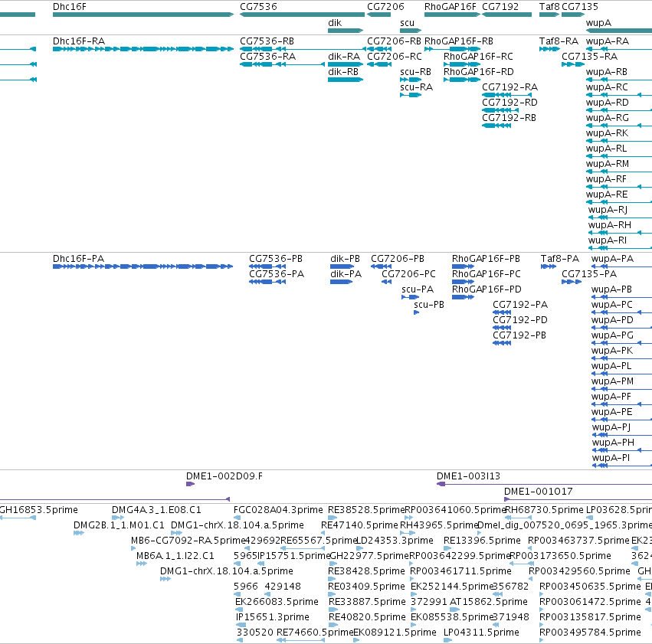The height and width of the screenshot is (644, 652).
Task: Select protein wupA-PA
Action: point(612,259)
